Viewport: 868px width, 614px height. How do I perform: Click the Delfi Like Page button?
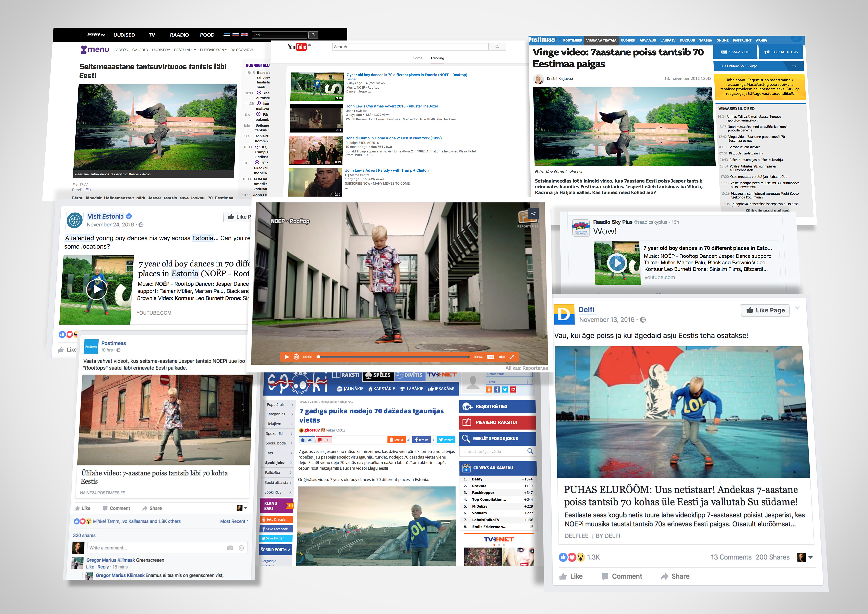coord(765,310)
